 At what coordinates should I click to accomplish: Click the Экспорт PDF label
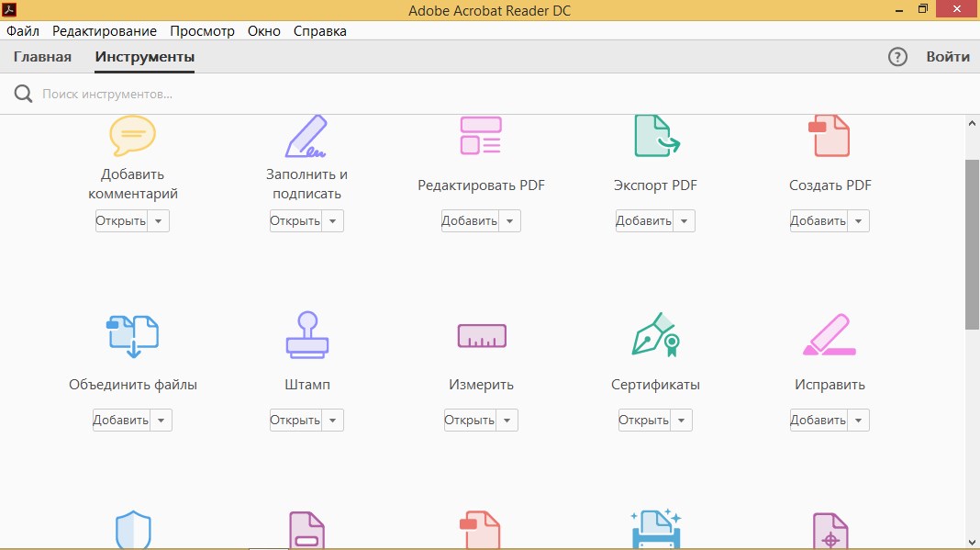tap(655, 185)
